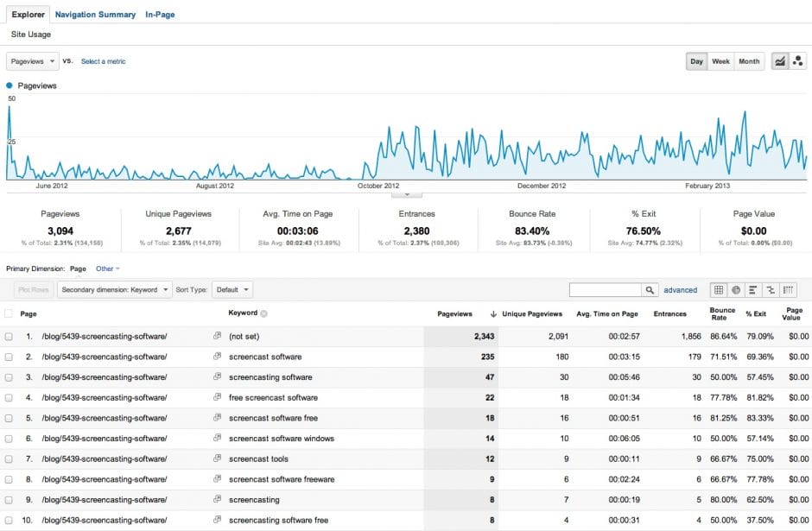
Task: Check the box for row 1 (not set)
Action: pyautogui.click(x=9, y=337)
